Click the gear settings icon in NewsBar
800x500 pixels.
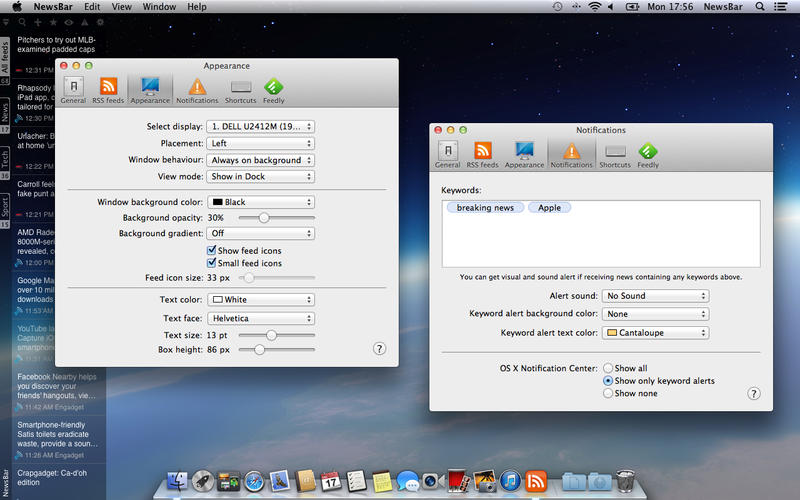coord(100,22)
